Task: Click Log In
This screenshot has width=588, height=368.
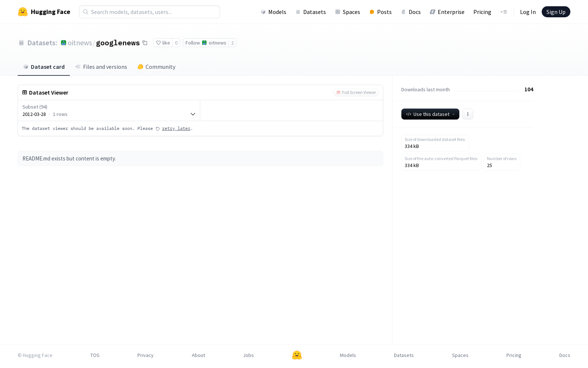Action: (x=528, y=12)
